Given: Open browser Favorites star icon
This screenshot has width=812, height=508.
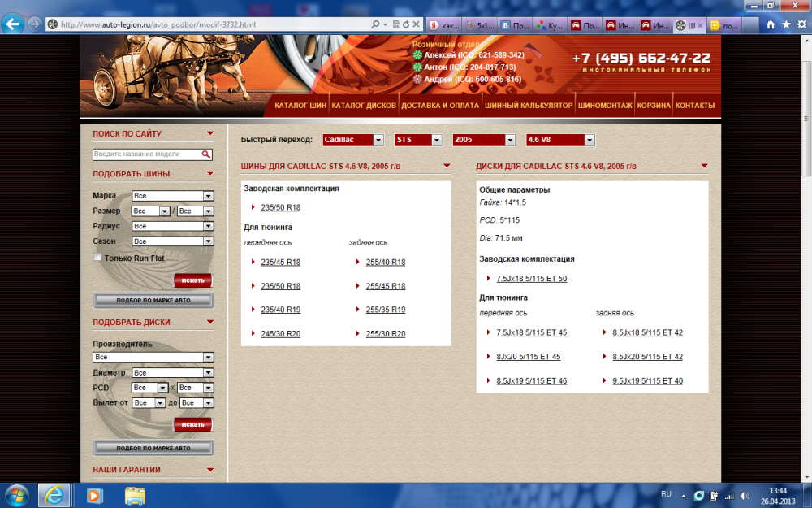Looking at the screenshot, I should coord(785,24).
